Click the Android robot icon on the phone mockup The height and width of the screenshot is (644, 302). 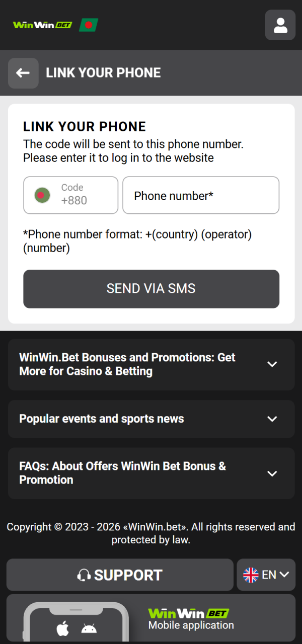pos(89,627)
